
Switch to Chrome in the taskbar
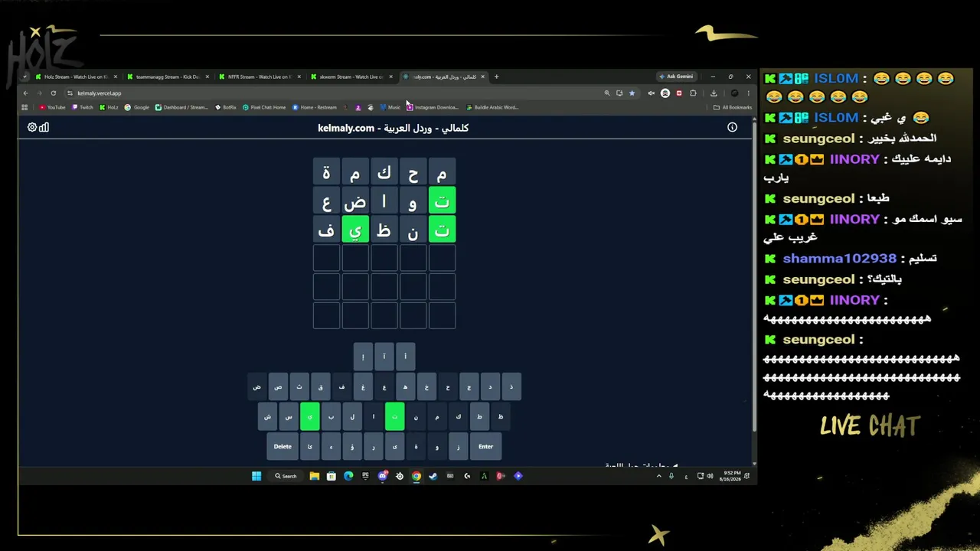click(416, 476)
